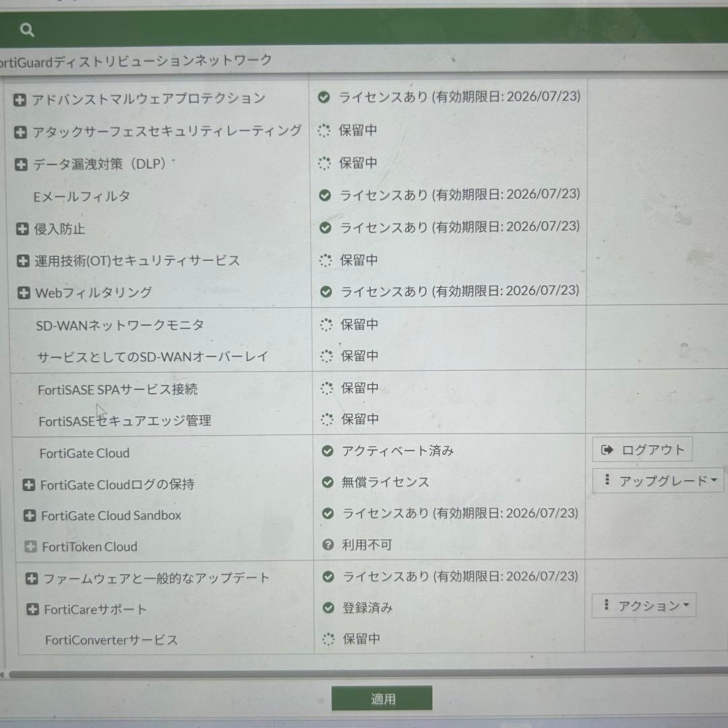Click the ログアウト button for FortiGate Cloud
Screen dimensions: 728x728
pyautogui.click(x=642, y=450)
